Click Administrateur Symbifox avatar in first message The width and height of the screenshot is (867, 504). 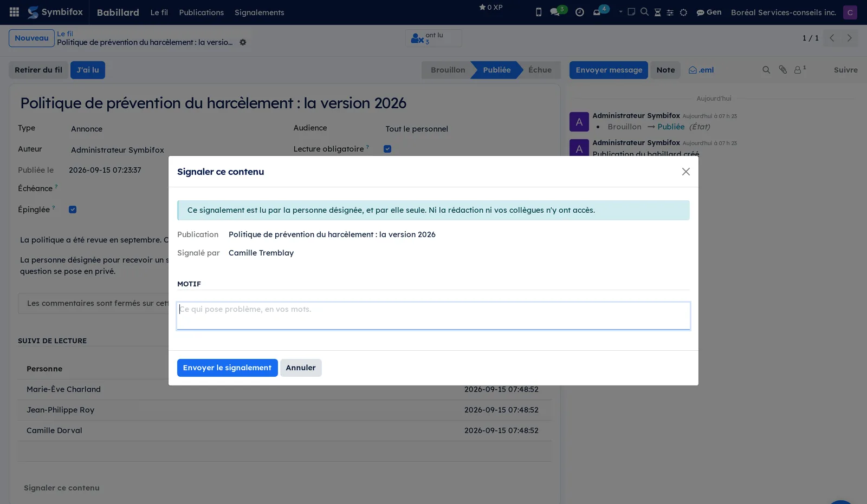(x=579, y=122)
